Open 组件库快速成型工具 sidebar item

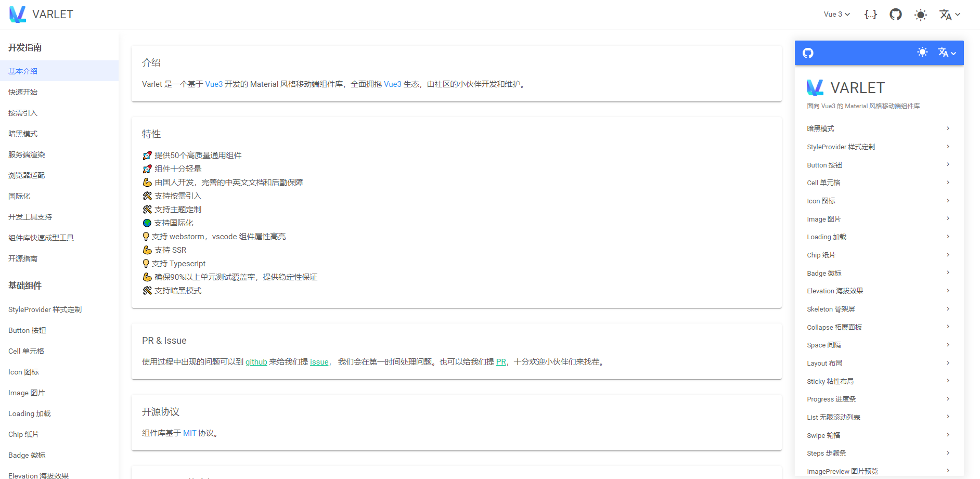(x=59, y=238)
